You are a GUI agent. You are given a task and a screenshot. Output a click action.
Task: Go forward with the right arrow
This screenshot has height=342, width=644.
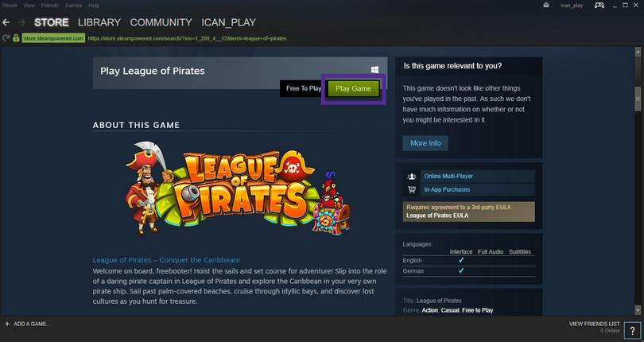tap(21, 22)
